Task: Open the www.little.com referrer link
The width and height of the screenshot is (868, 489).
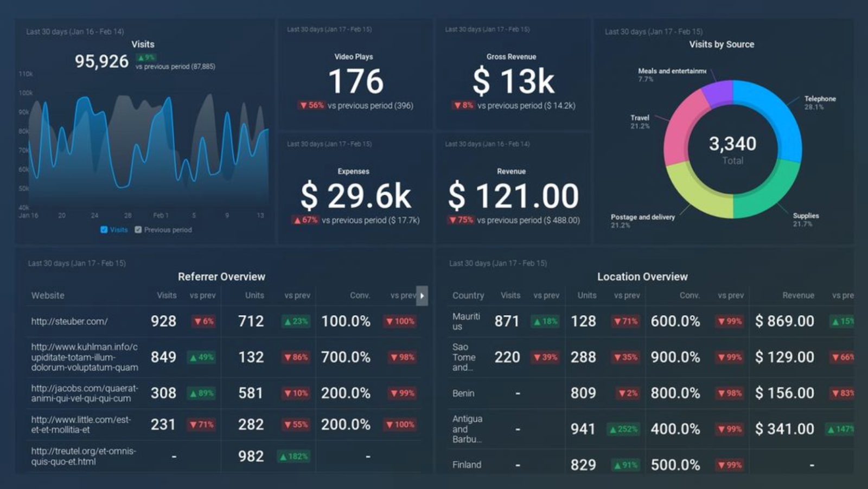Action: 81,425
